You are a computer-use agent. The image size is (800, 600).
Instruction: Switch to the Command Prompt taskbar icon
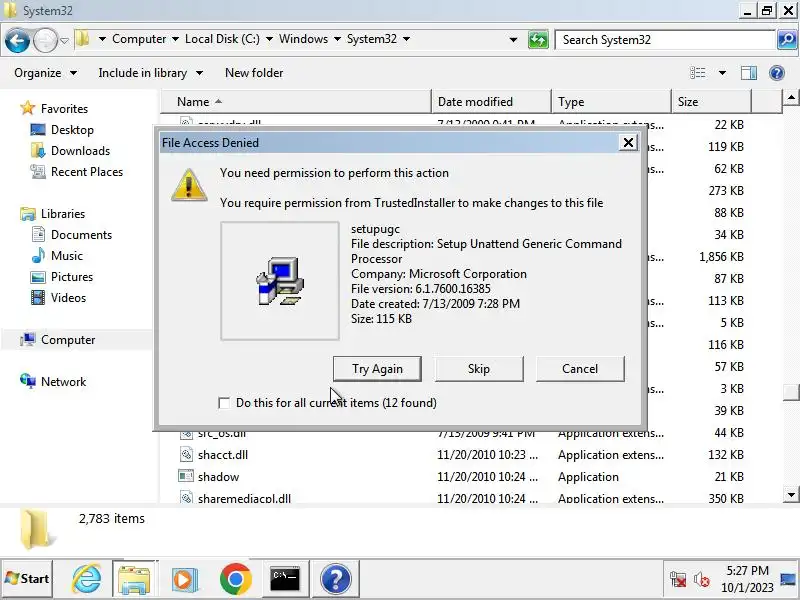285,579
